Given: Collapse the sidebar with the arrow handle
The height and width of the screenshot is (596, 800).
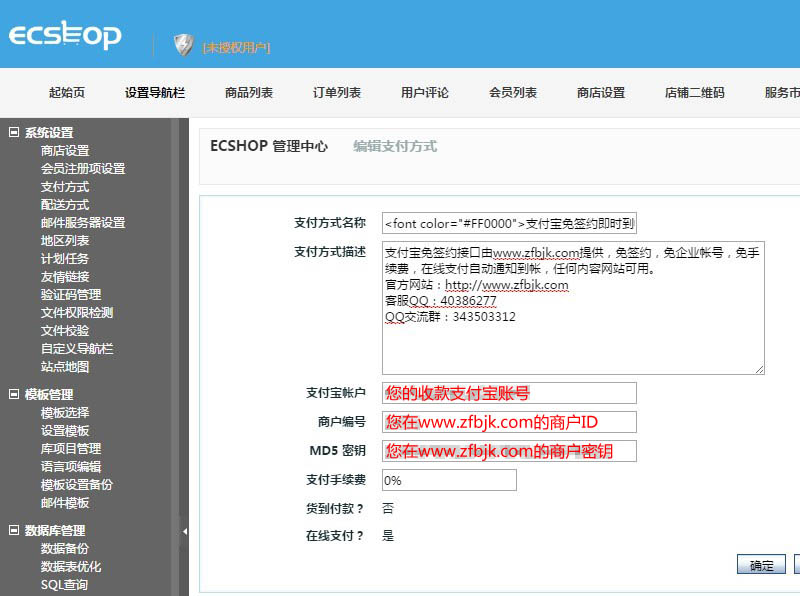Looking at the screenshot, I should point(185,531).
